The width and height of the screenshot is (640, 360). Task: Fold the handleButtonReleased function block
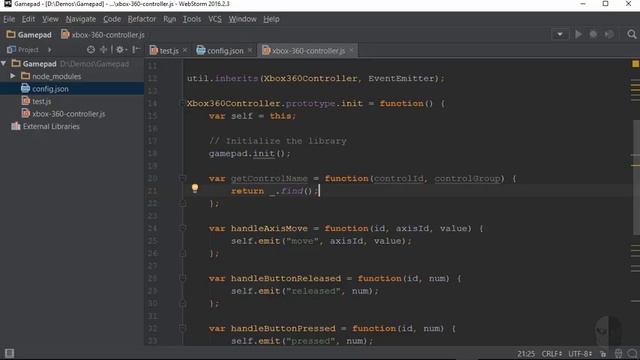(x=182, y=278)
